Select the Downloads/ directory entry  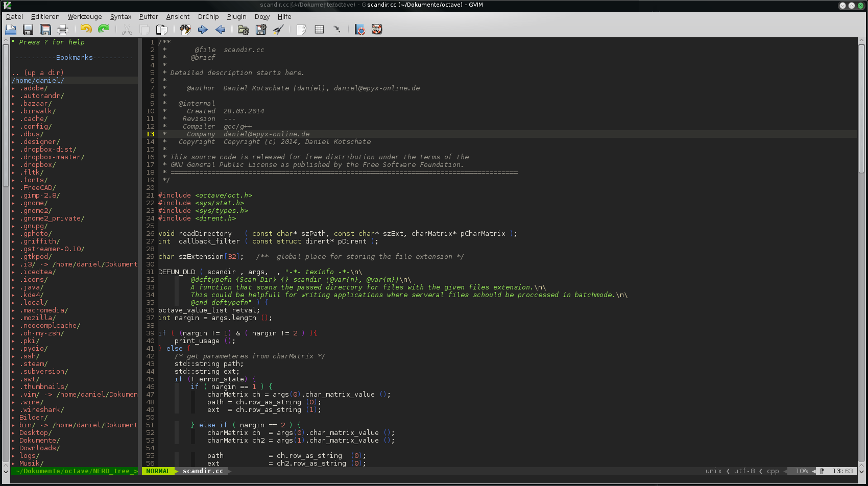coord(39,448)
